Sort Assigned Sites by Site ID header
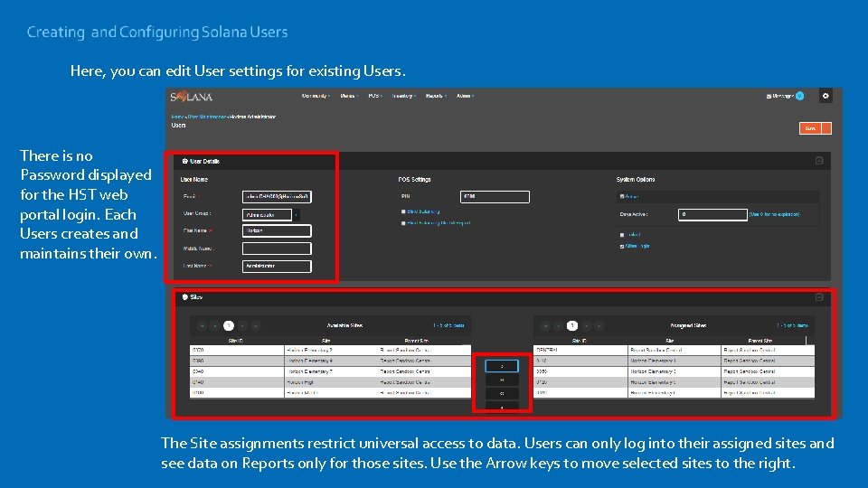This screenshot has height=488, width=868. tap(580, 341)
